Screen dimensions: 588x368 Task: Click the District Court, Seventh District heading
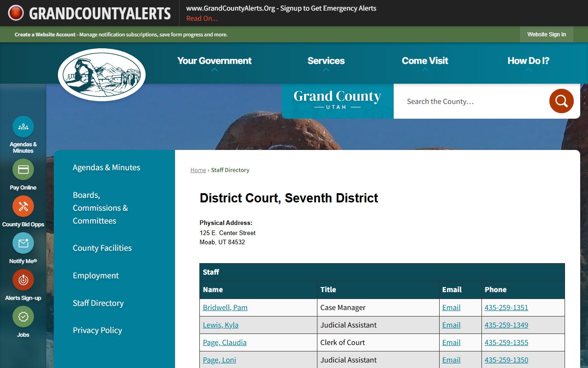tap(289, 198)
